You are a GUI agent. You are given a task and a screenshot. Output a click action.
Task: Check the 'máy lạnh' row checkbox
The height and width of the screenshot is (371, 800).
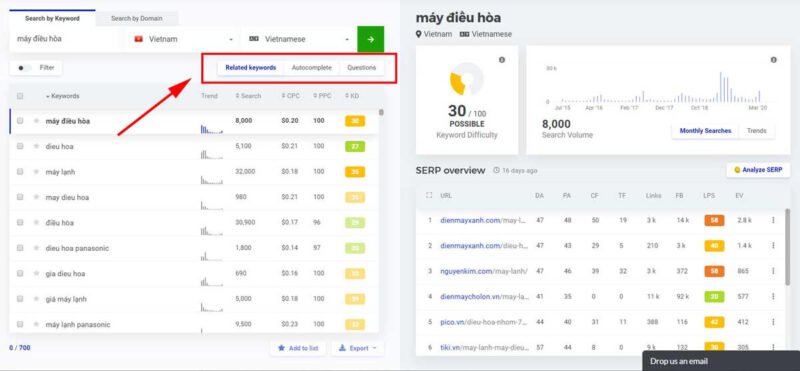pyautogui.click(x=20, y=171)
